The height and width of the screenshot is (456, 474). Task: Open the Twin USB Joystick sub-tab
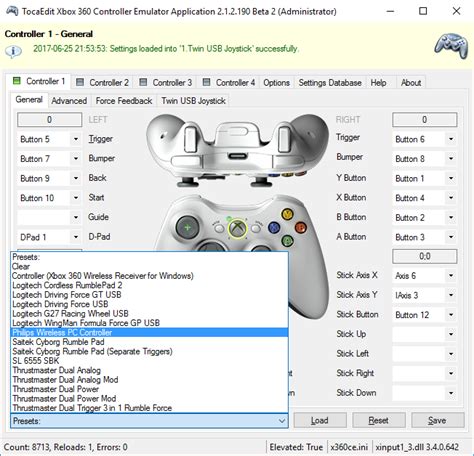click(193, 101)
